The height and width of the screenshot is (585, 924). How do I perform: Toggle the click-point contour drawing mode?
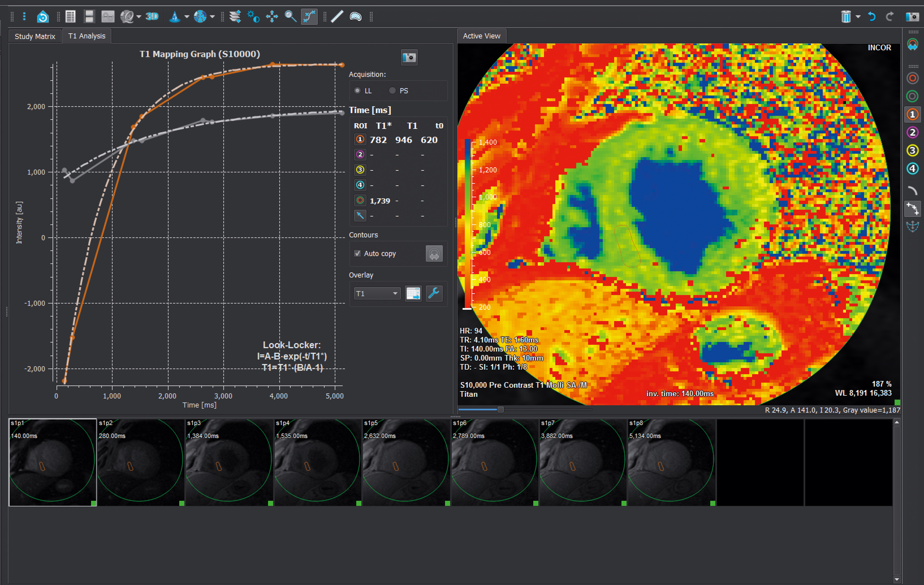pyautogui.click(x=913, y=209)
